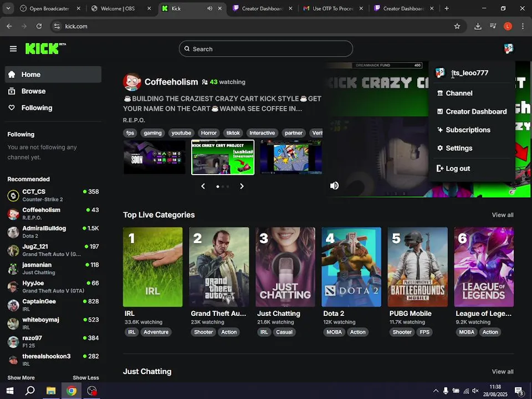
Task: Click the Interactive tag
Action: click(x=262, y=133)
